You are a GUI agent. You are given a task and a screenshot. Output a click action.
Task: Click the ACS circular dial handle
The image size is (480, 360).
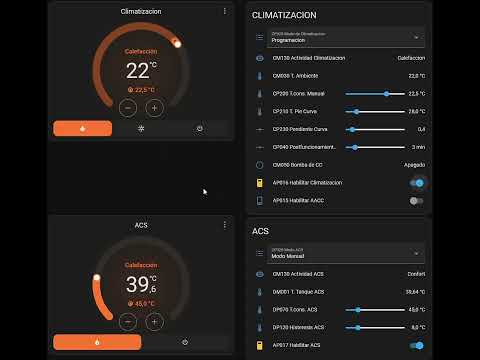click(x=97, y=277)
